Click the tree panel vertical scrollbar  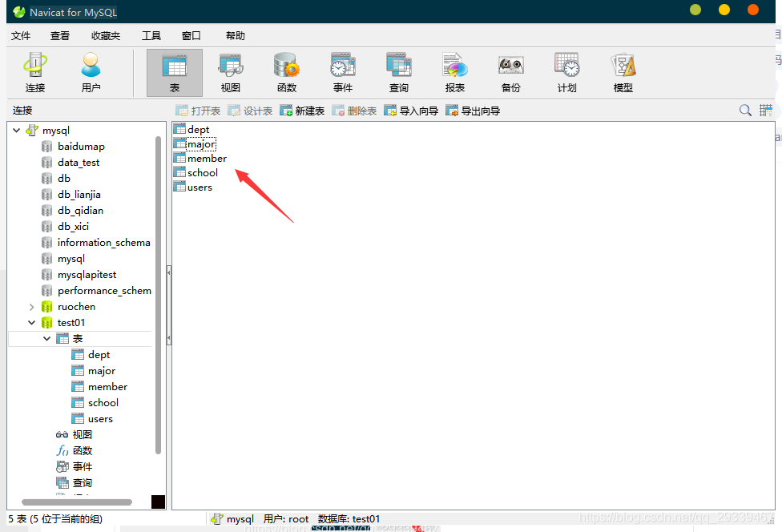158,294
